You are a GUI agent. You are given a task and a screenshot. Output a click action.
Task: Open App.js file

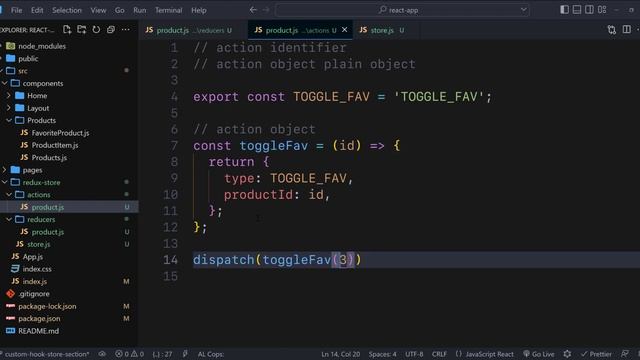[32, 257]
